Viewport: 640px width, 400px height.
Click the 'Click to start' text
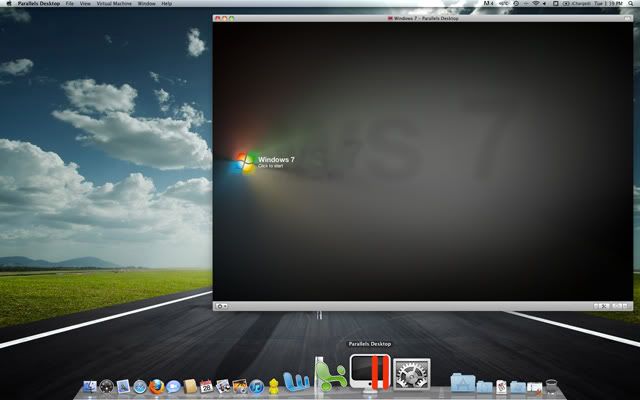pyautogui.click(x=271, y=166)
